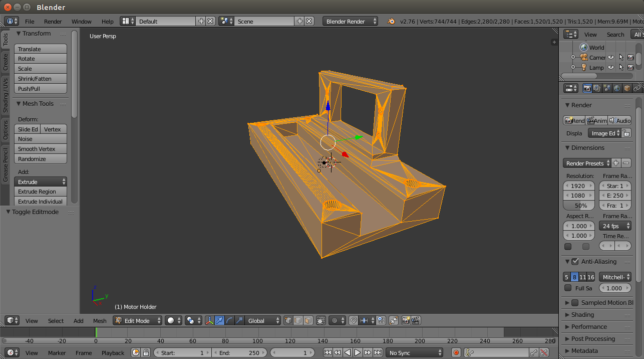Toggle Lamp visibility eye icon
Viewport: 644px width, 359px height.
pyautogui.click(x=611, y=67)
